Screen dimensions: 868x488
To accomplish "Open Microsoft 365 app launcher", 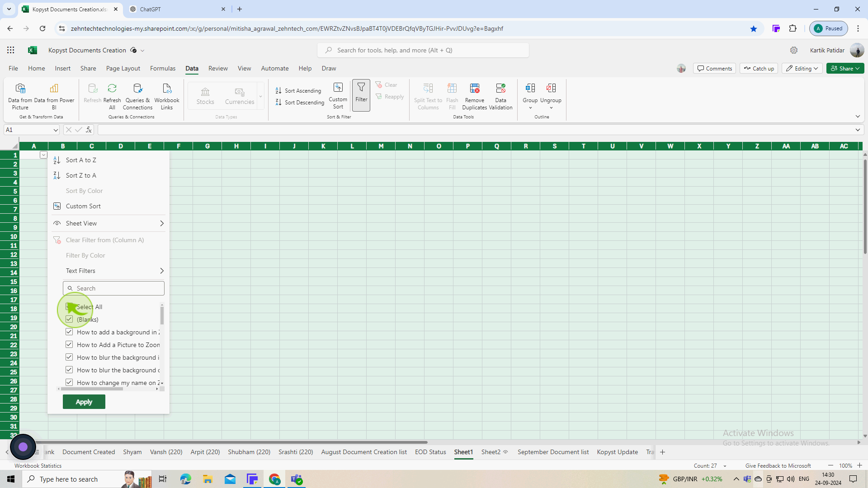I will [x=11, y=50].
